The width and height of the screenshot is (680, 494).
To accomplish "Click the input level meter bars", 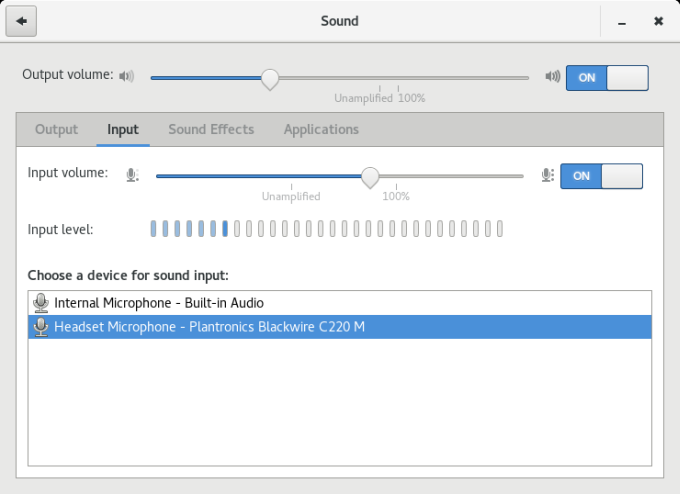I will [x=326, y=229].
